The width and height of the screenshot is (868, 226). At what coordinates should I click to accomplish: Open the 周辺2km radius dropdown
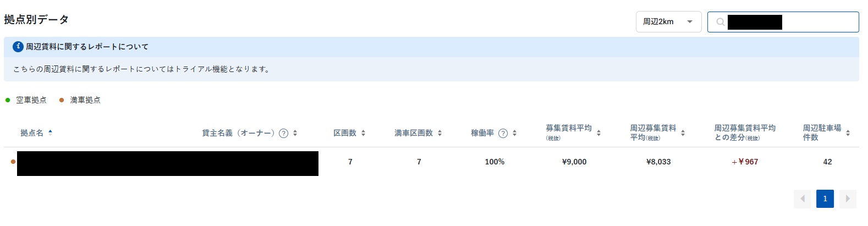pos(668,22)
